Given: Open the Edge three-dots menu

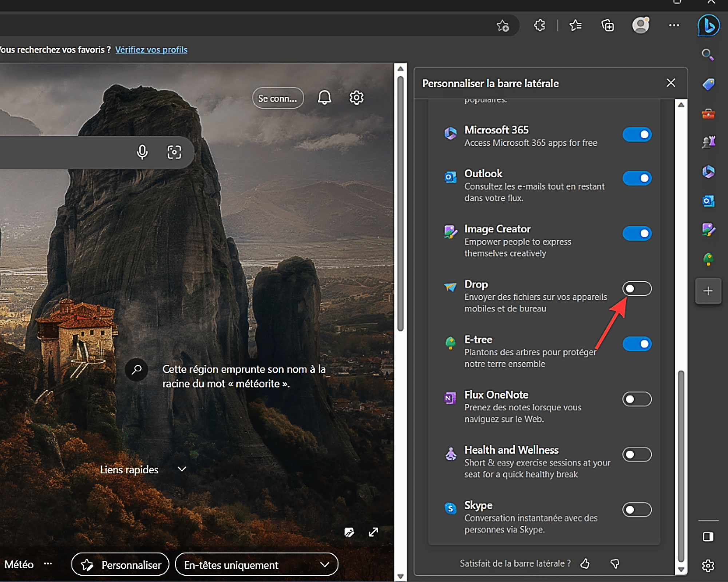Looking at the screenshot, I should tap(674, 25).
